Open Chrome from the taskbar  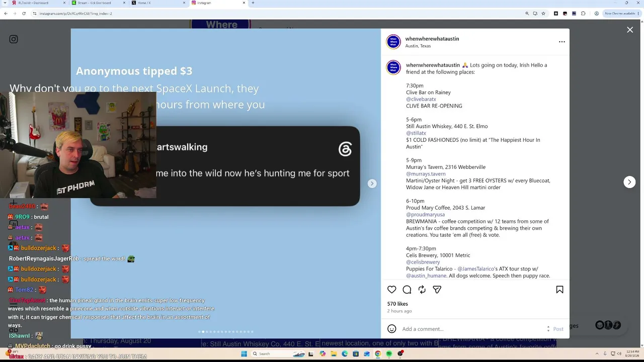pyautogui.click(x=378, y=354)
